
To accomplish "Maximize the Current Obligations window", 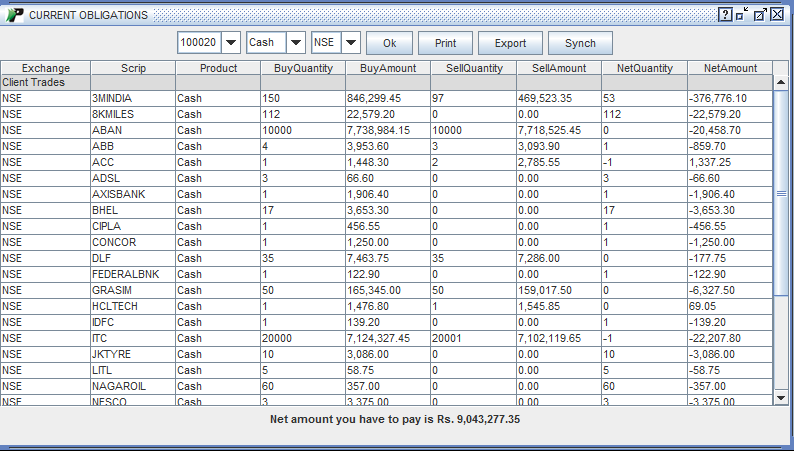I will click(759, 15).
